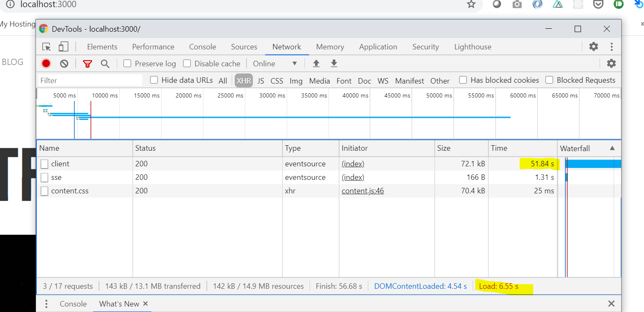Open the network filter bar
Viewport: 644px width, 312px height.
[x=87, y=63]
